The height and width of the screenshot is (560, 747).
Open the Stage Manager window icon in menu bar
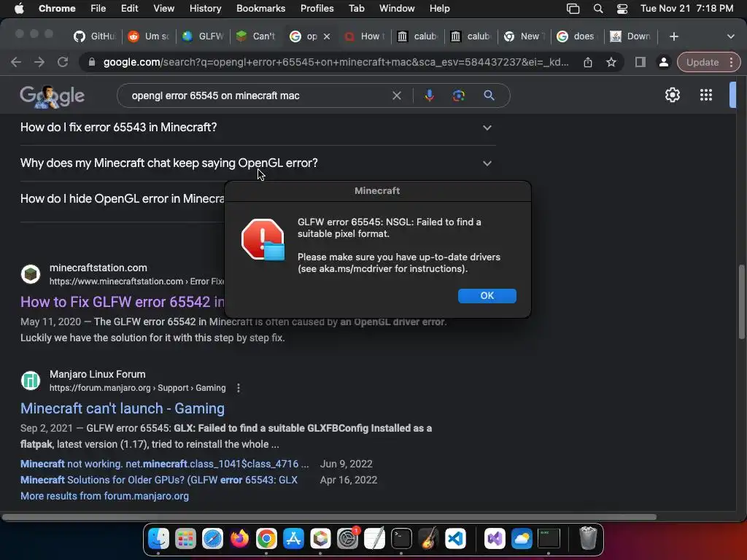click(573, 8)
